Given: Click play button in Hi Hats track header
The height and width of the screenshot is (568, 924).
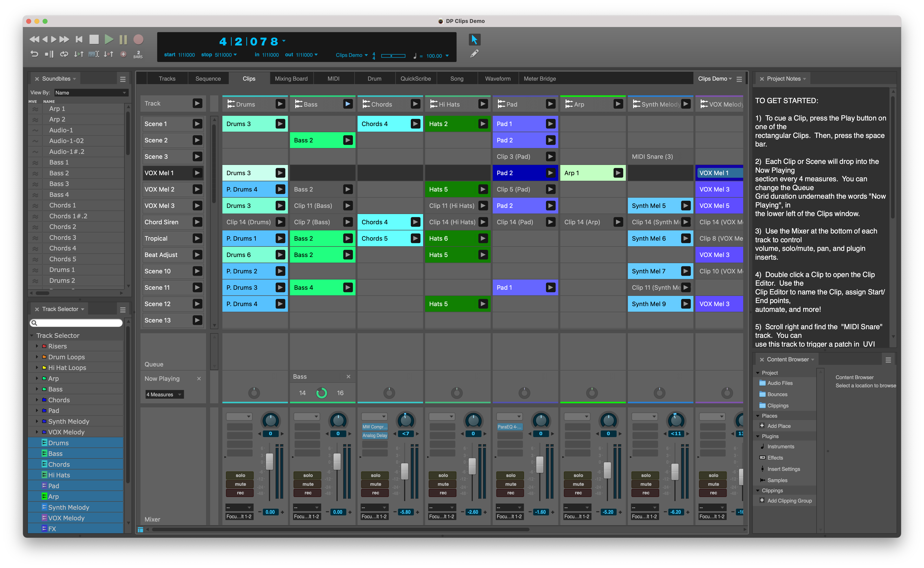Looking at the screenshot, I should [483, 104].
